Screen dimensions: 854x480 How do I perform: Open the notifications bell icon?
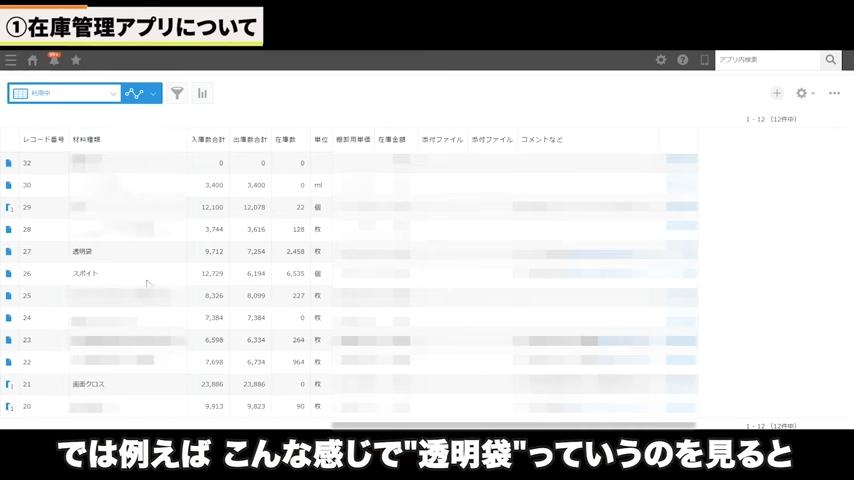pos(54,60)
